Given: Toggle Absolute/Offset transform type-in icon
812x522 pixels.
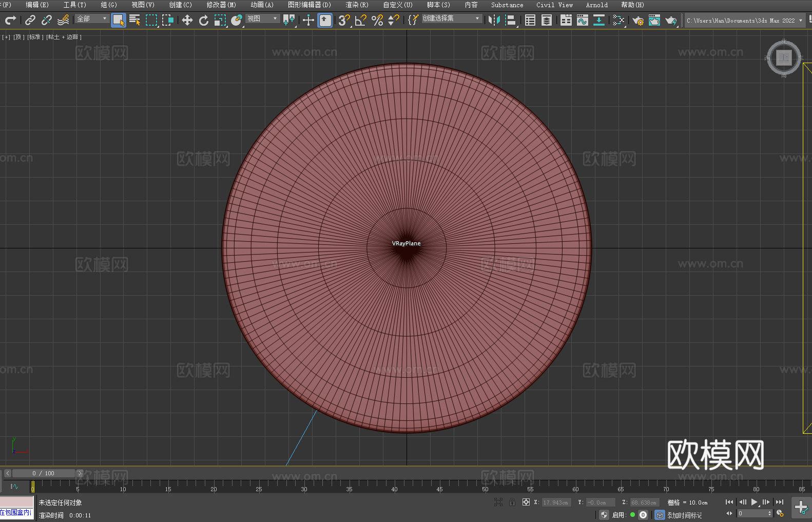Looking at the screenshot, I should tap(526, 502).
